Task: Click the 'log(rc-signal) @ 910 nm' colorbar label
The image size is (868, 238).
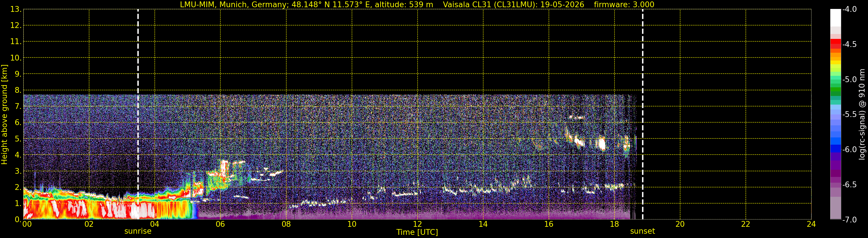Action: (862, 114)
